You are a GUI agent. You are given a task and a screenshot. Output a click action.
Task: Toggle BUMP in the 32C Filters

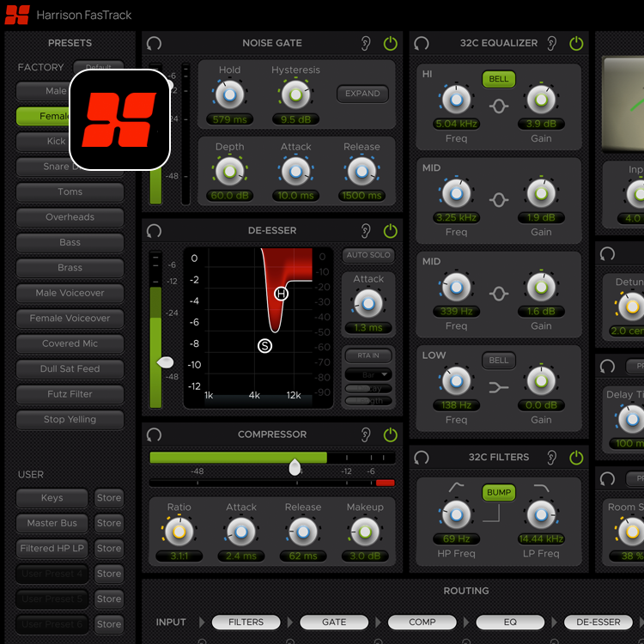click(x=499, y=493)
